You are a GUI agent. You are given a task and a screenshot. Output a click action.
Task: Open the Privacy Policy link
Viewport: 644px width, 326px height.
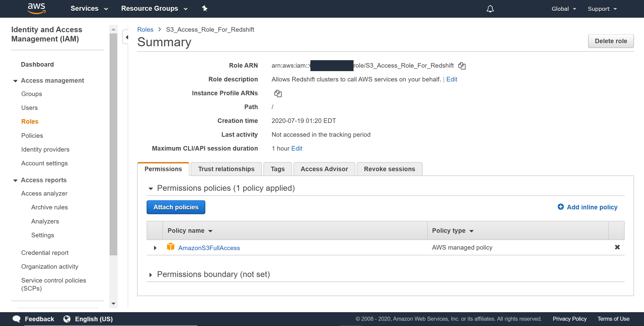point(570,319)
